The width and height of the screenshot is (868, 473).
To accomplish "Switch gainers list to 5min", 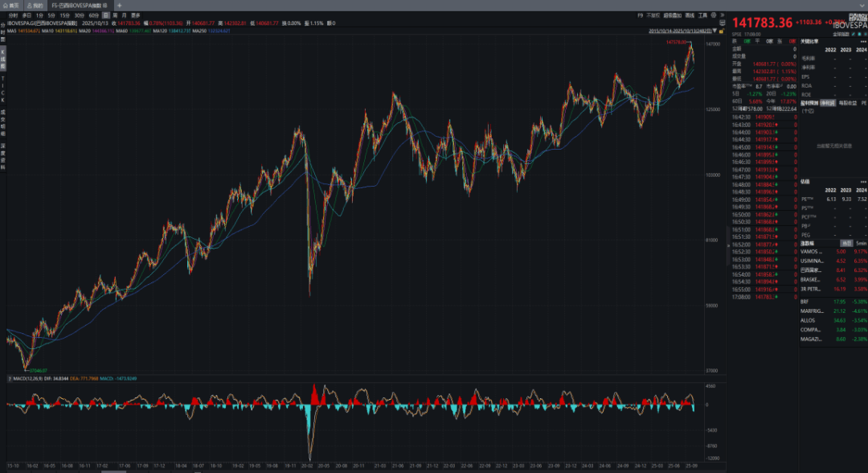I will tap(861, 242).
